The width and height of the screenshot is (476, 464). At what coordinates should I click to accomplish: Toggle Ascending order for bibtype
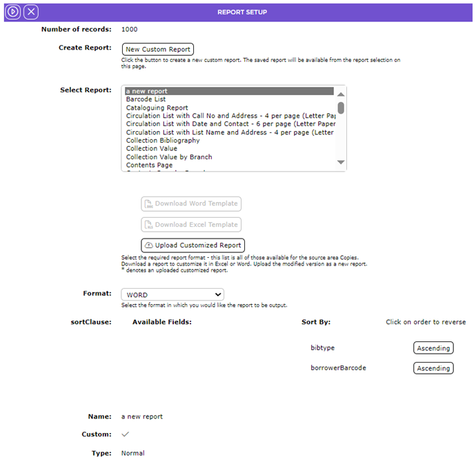pos(433,348)
